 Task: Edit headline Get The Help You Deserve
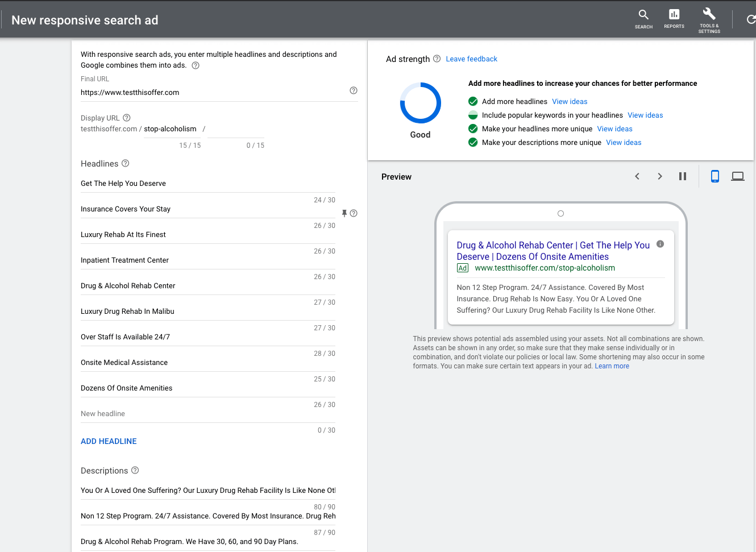point(208,184)
